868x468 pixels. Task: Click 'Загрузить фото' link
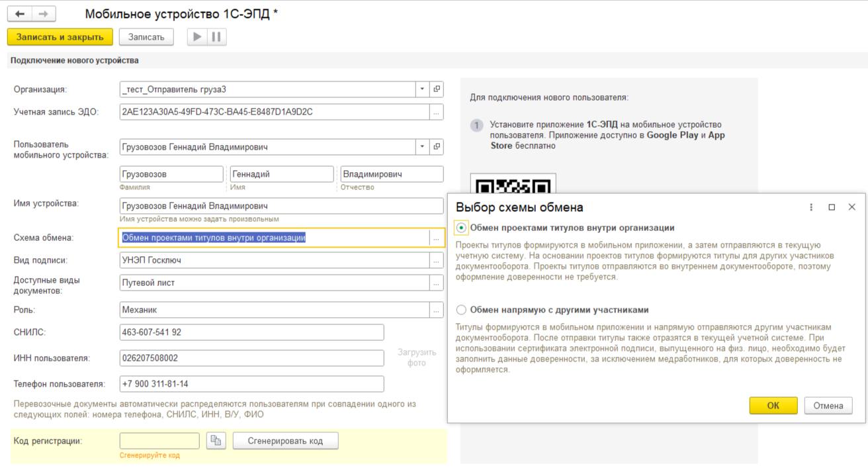pos(417,357)
